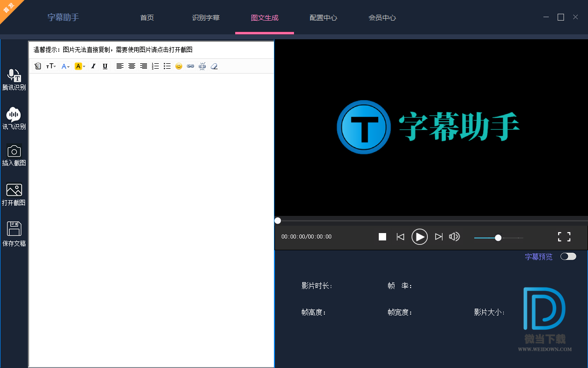Image resolution: width=588 pixels, height=368 pixels.
Task: Toggle underline formatting
Action: [x=105, y=66]
